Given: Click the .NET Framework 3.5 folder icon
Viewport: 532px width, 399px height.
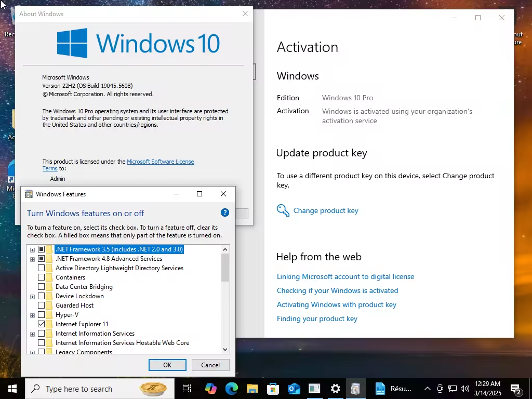Looking at the screenshot, I should click(49, 249).
